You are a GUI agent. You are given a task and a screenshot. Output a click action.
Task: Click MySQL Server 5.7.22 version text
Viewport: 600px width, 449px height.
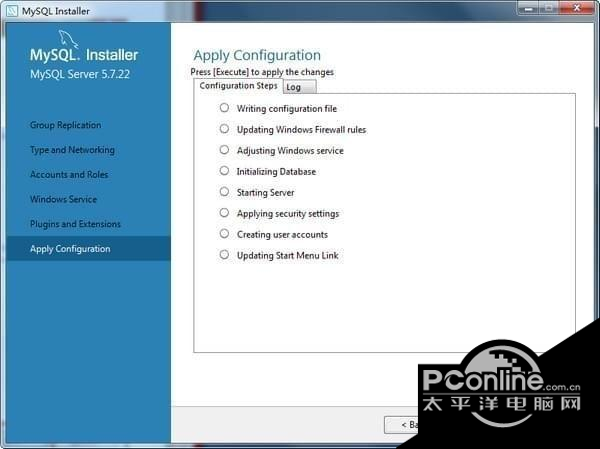pyautogui.click(x=80, y=74)
